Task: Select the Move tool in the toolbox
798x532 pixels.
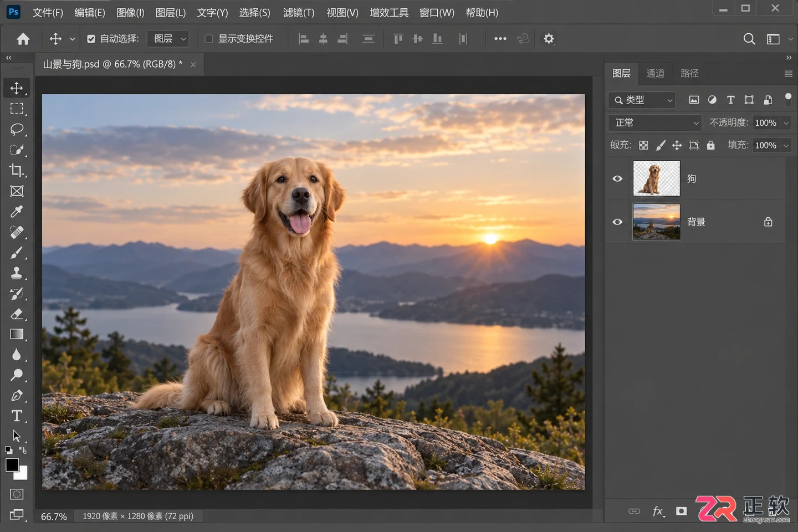Action: [17, 88]
